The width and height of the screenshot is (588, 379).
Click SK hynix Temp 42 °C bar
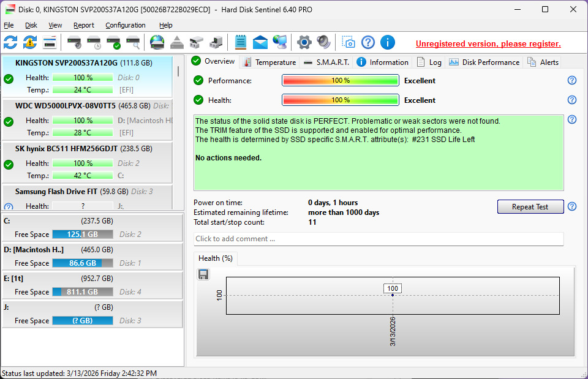83,176
